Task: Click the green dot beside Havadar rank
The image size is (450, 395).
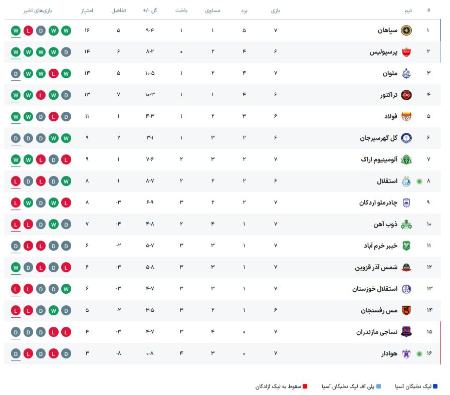Action: (419, 354)
